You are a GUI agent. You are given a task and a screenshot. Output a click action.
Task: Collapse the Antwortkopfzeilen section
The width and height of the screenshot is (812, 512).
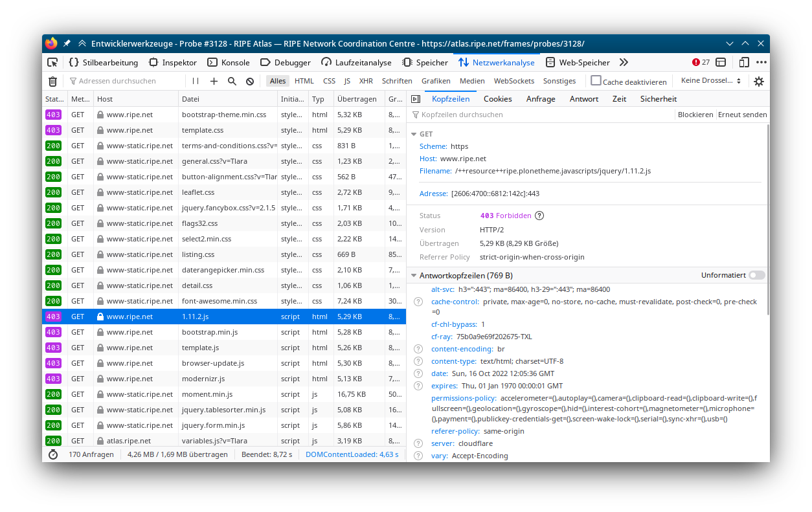pos(413,276)
